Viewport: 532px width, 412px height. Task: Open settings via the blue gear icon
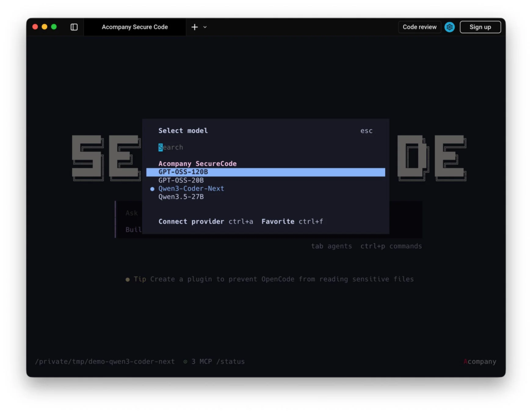pos(449,27)
